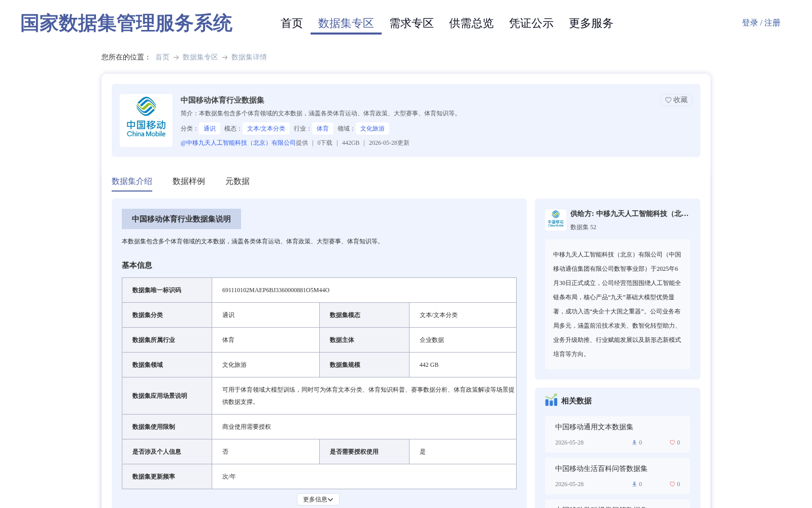Click 数据集专区 in the breadcrumb
Image resolution: width=812 pixels, height=508 pixels.
pyautogui.click(x=200, y=57)
